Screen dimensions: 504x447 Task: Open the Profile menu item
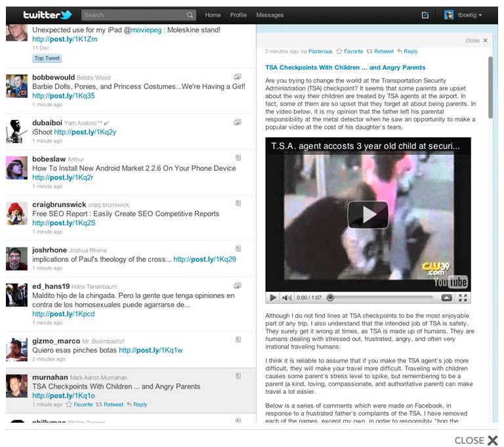coord(238,15)
